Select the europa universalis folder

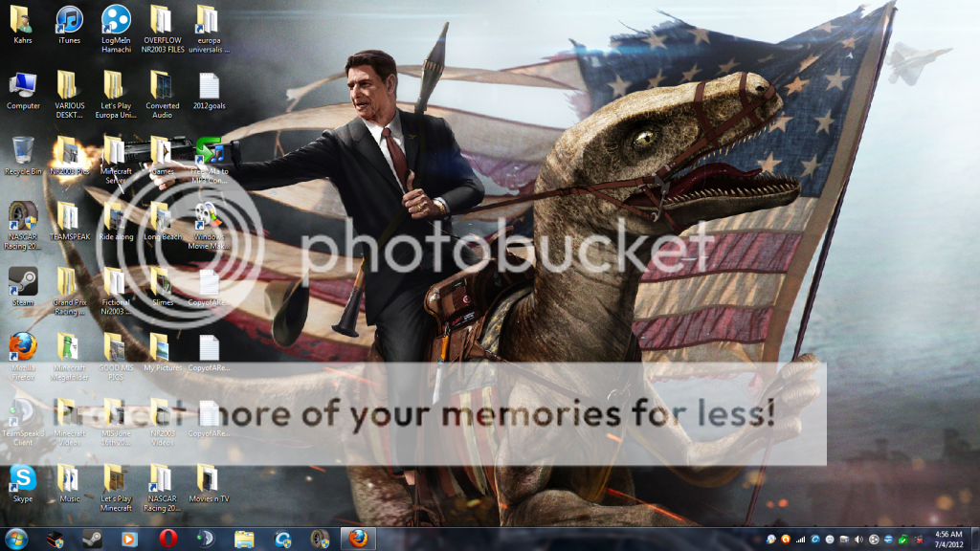click(209, 30)
